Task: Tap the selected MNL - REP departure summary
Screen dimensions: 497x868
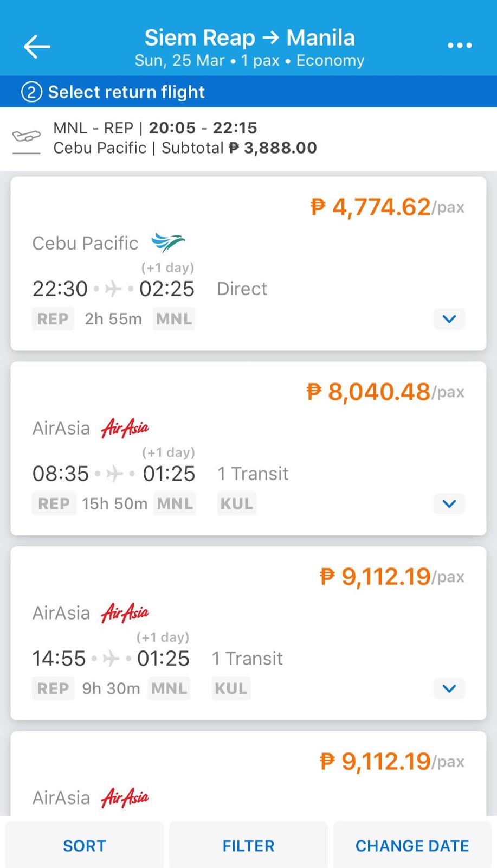Action: click(x=184, y=138)
